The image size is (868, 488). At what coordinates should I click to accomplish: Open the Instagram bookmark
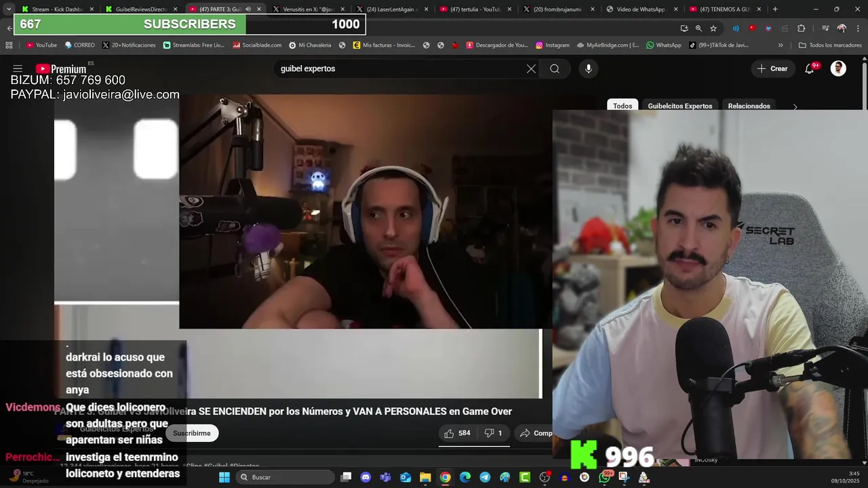(x=552, y=45)
